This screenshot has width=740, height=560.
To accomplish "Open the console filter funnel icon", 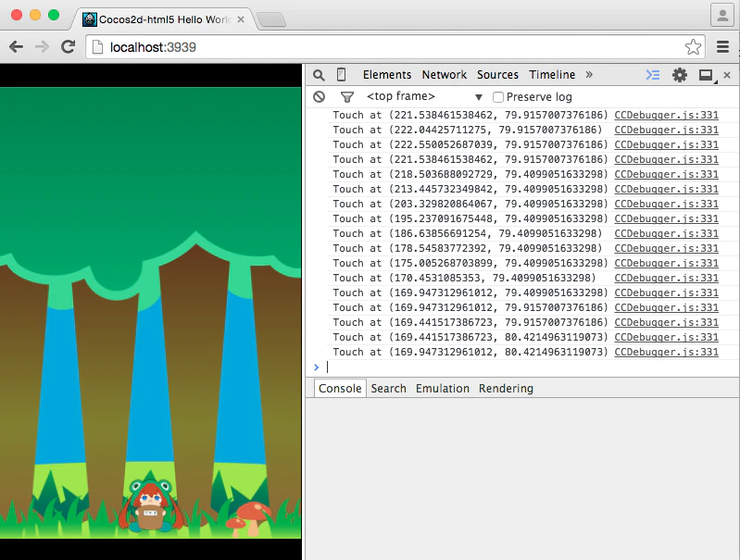I will click(347, 97).
